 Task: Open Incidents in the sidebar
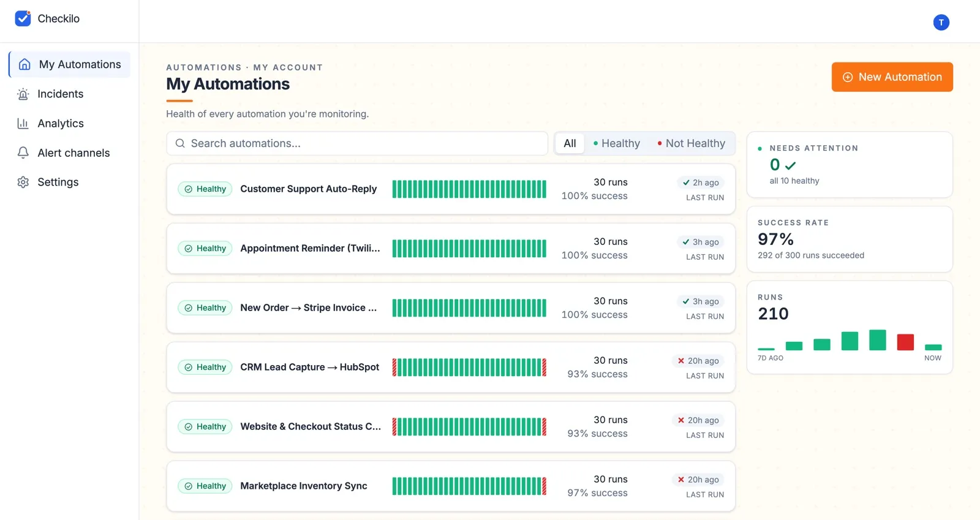[69, 94]
